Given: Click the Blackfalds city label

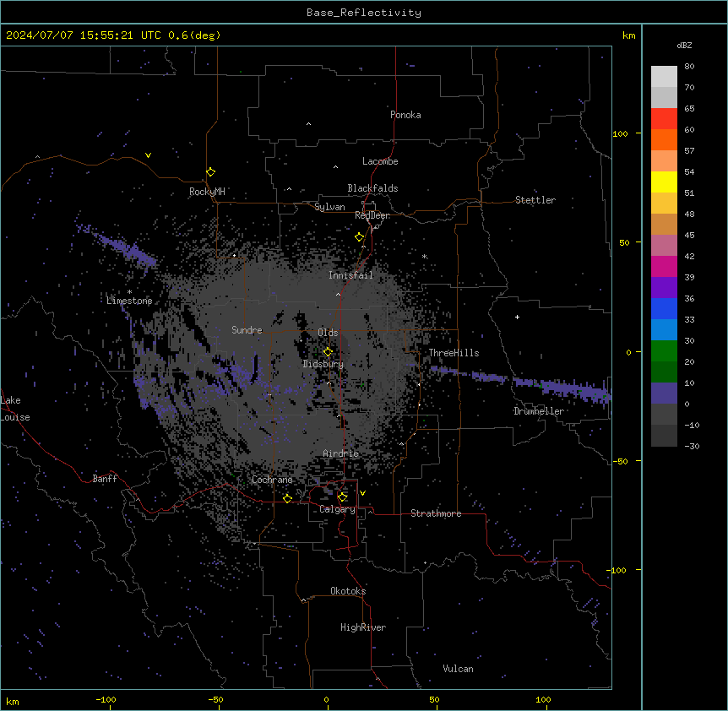Looking at the screenshot, I should pos(372,188).
